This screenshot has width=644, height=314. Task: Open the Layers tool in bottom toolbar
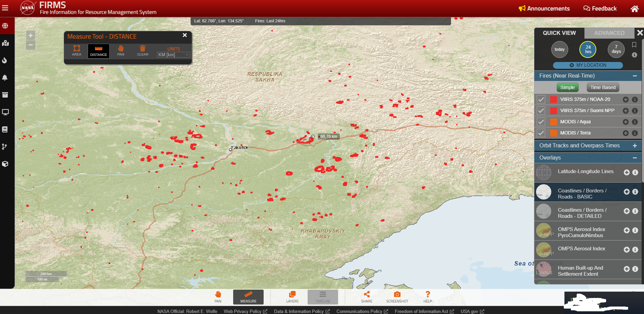coord(292,296)
